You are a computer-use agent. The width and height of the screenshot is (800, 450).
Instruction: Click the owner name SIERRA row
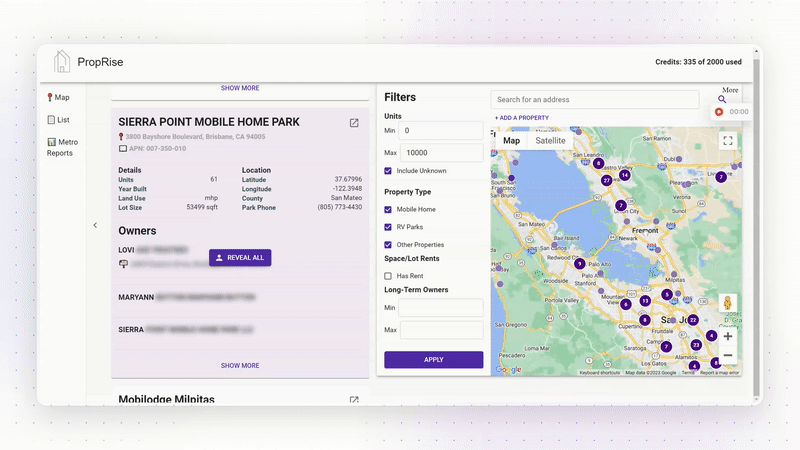coord(186,330)
